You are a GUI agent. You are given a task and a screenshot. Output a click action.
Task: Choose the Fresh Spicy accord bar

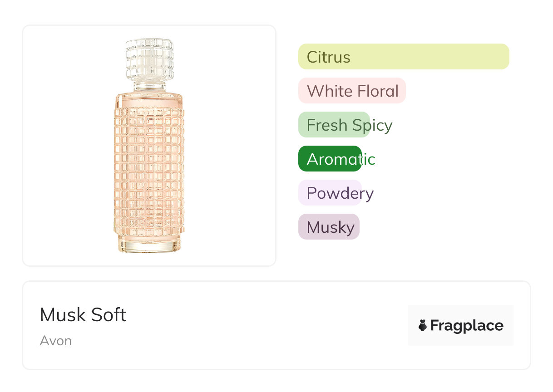point(334,125)
